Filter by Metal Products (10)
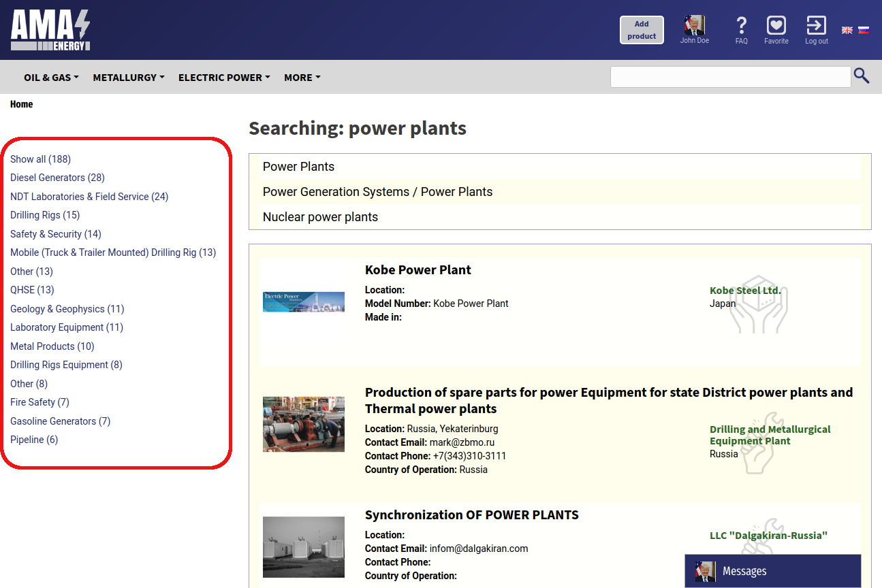 click(52, 346)
